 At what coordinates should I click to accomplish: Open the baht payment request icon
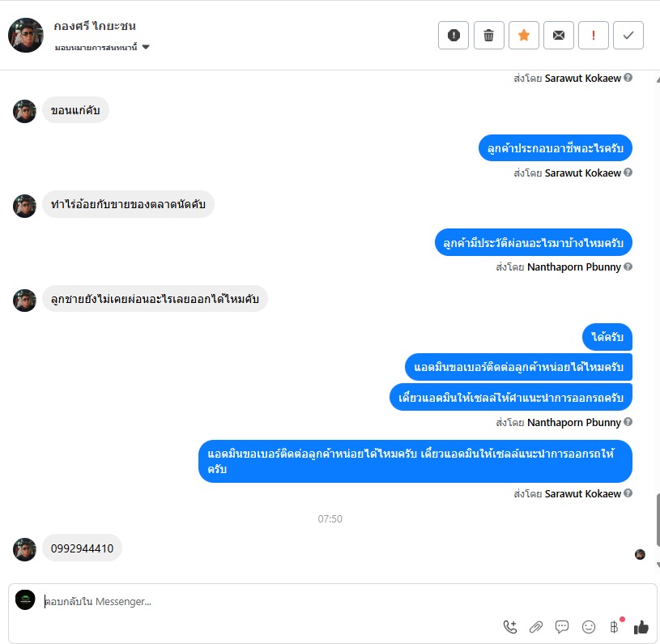click(x=615, y=627)
